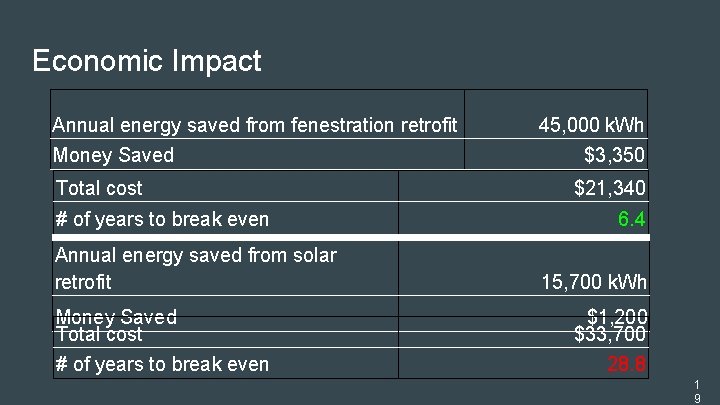Select Money Saved label beside $1,200

116,316
